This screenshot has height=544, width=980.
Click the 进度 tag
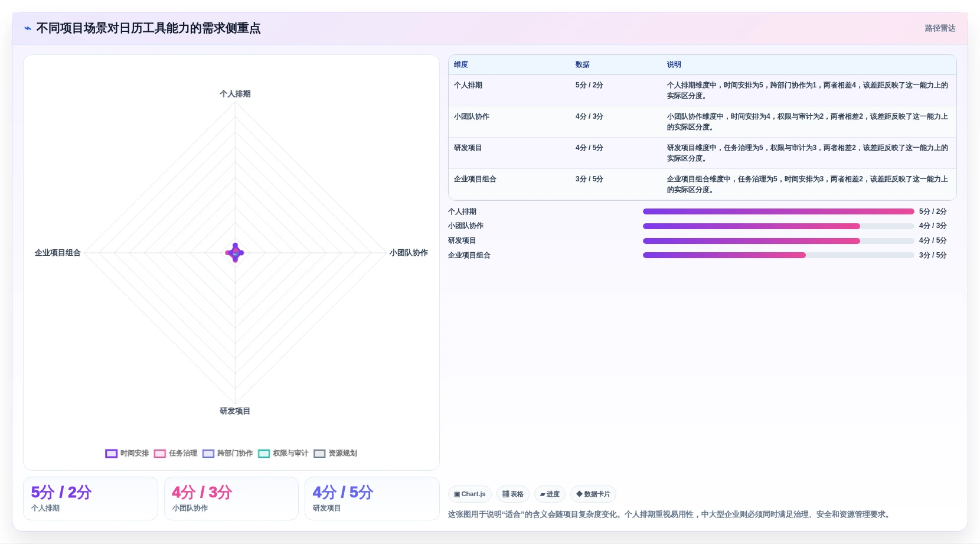[550, 494]
